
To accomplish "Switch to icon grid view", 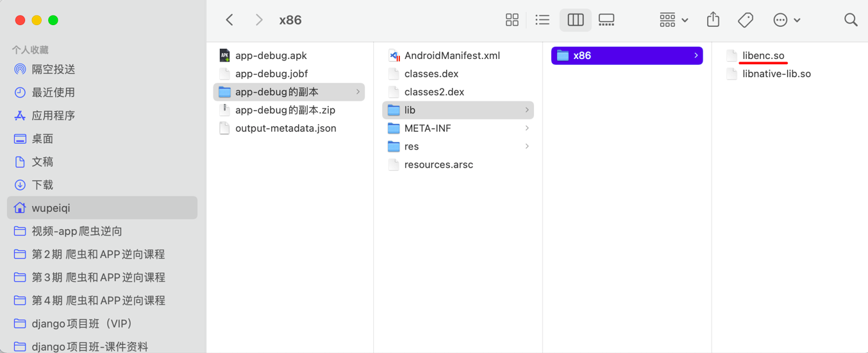I will click(512, 20).
